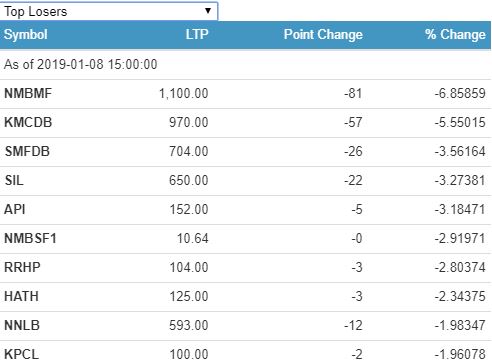Select the RRHP stock symbol
Screen dimensions: 492x364
click(22, 267)
